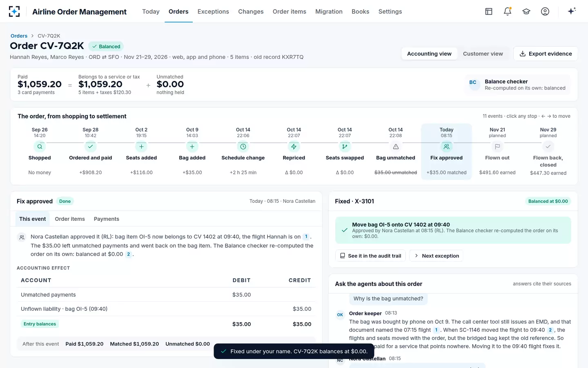Click the Paid $1,059.20 summary amount
The image size is (588, 368).
click(x=40, y=84)
